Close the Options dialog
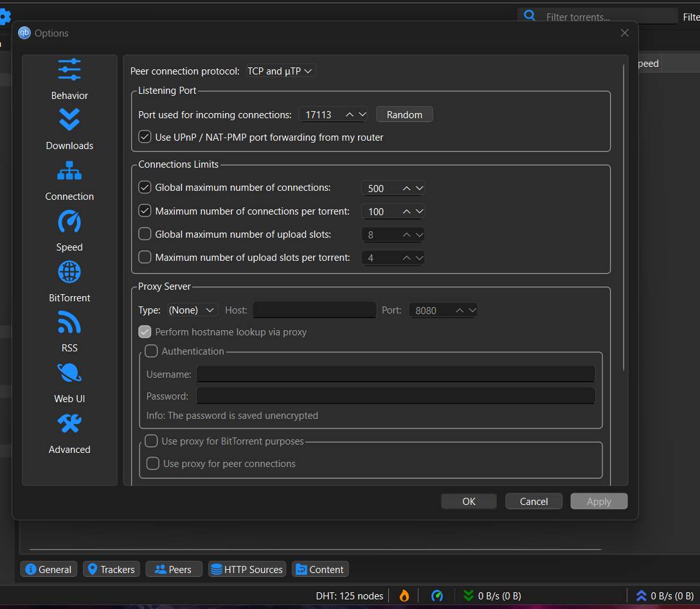 (x=625, y=33)
